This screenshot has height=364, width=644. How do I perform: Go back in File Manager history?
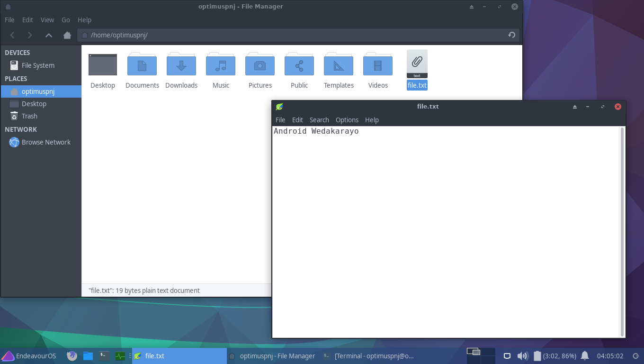tap(13, 35)
